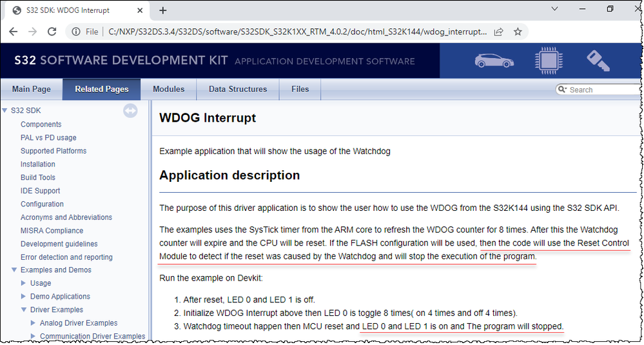This screenshot has width=644, height=345.
Task: Open the Data Structures tab
Action: (x=238, y=89)
